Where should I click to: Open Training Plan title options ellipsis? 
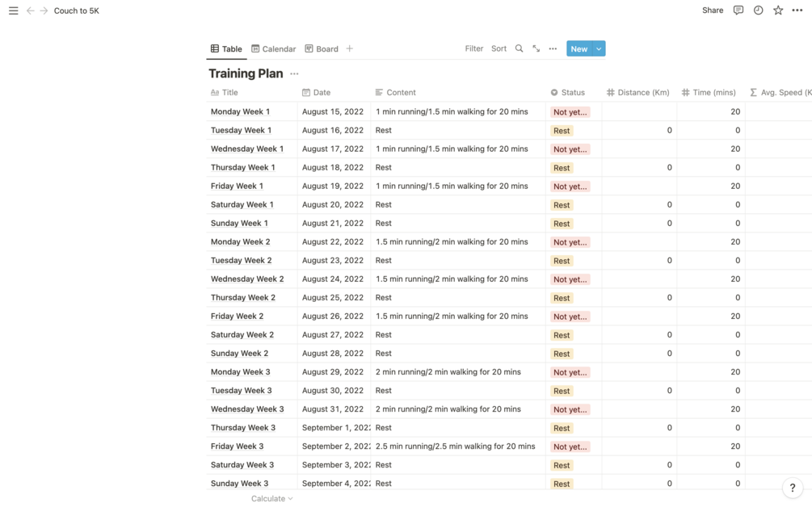tap(294, 74)
